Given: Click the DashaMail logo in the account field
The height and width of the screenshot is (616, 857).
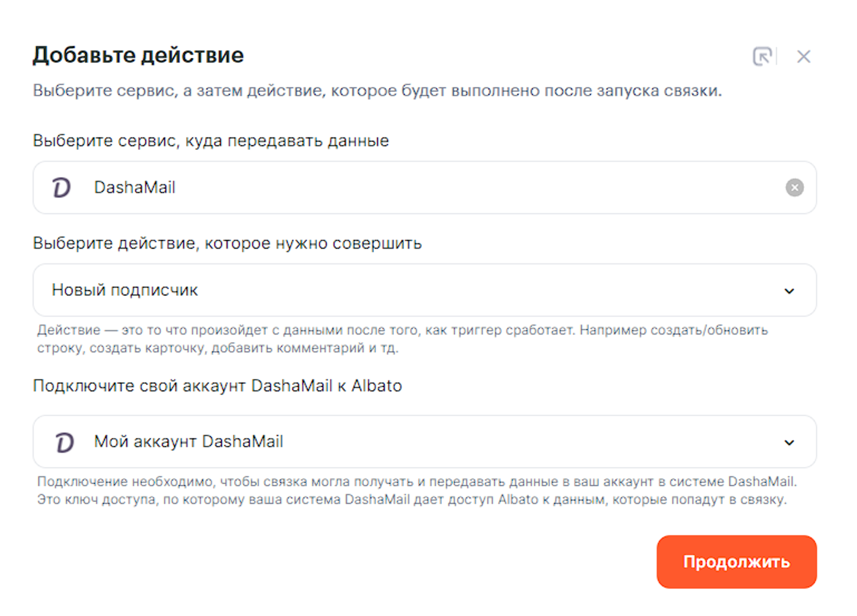Looking at the screenshot, I should pyautogui.click(x=65, y=442).
